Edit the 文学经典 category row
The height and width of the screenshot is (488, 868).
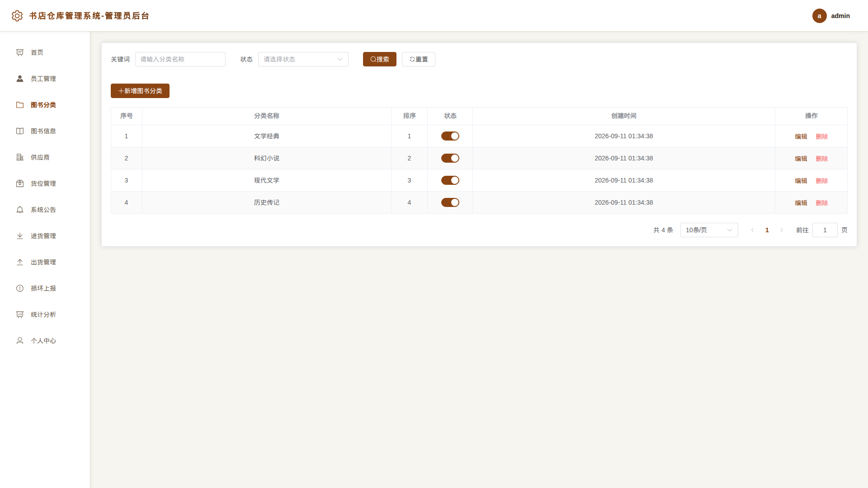801,136
